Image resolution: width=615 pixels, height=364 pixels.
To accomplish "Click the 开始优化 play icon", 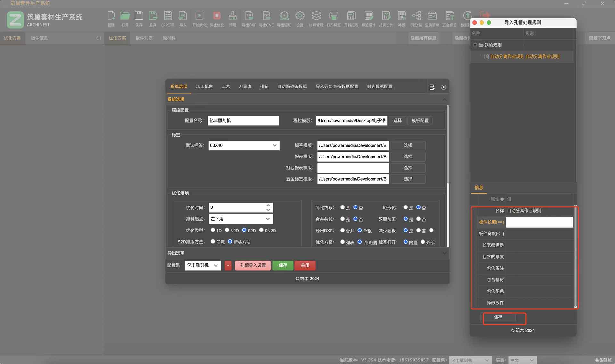I will pos(199,16).
